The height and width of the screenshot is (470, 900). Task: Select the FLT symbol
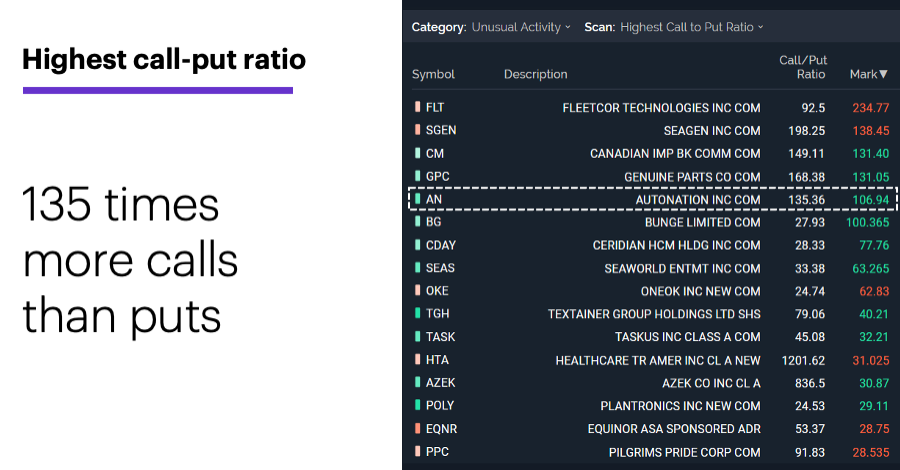(435, 107)
